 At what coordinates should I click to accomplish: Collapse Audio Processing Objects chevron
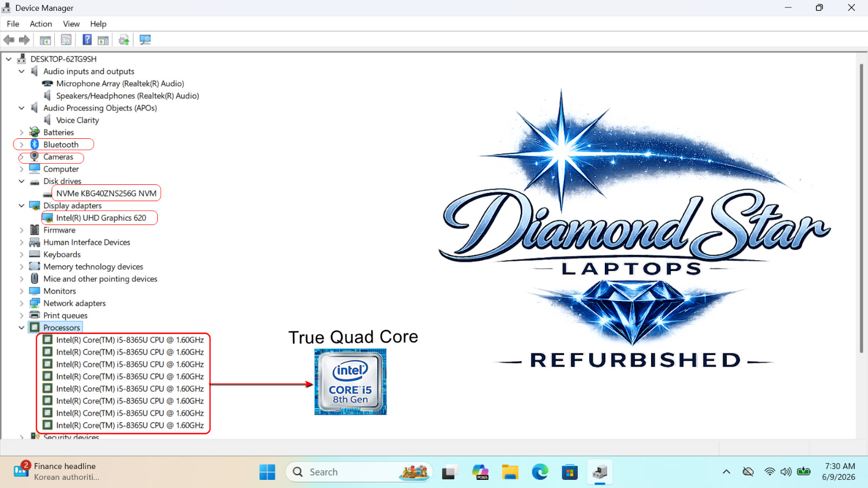point(22,108)
